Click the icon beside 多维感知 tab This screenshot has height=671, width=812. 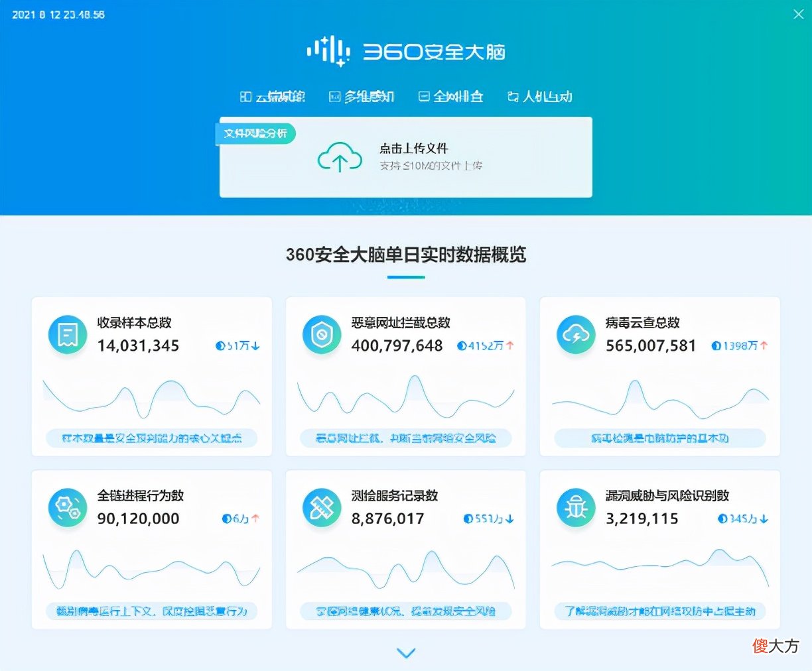coord(335,97)
